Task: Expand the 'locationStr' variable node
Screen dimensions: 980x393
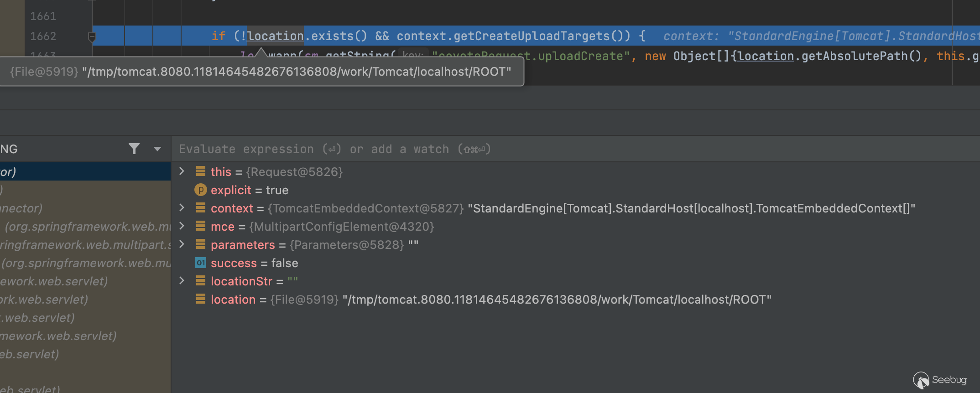Action: click(182, 281)
